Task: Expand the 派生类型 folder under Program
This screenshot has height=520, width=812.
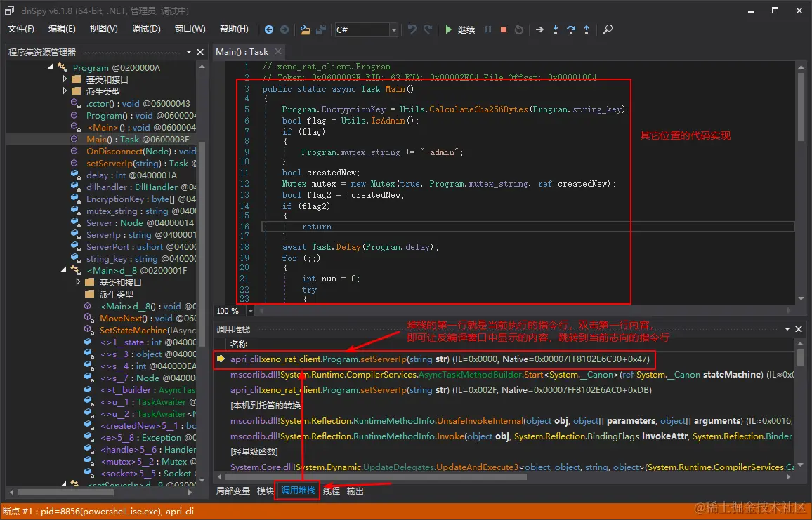Action: tap(65, 91)
